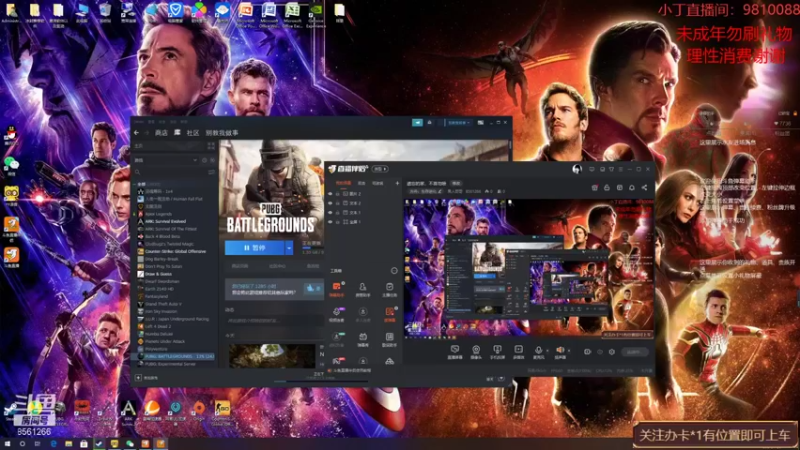Click the 修改 button beside stream title
This screenshot has height=450, width=800.
[456, 183]
